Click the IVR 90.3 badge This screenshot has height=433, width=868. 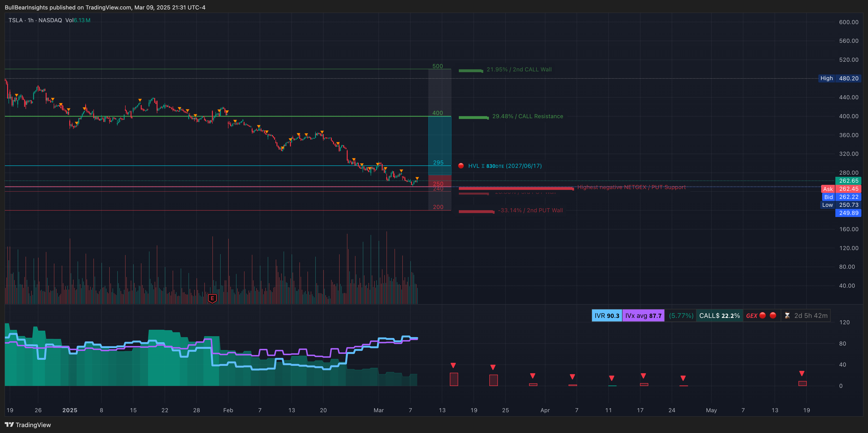(607, 316)
